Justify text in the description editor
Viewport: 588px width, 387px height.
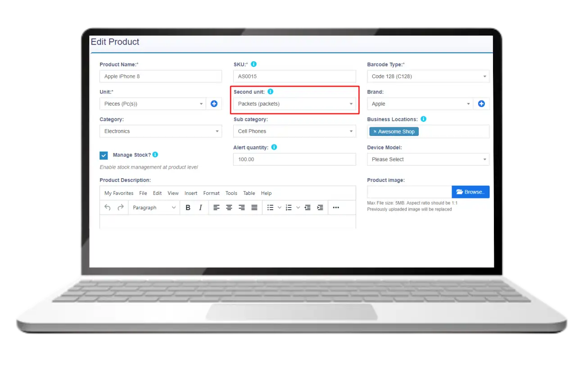(254, 207)
